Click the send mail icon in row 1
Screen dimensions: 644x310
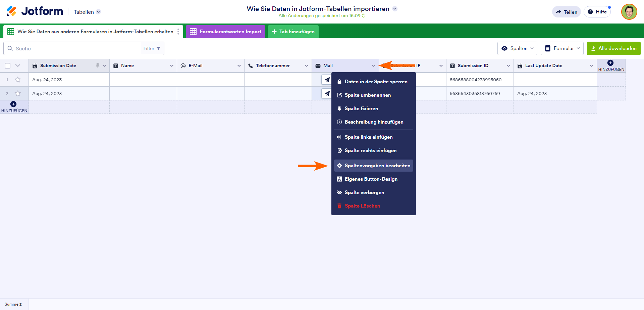tap(327, 80)
